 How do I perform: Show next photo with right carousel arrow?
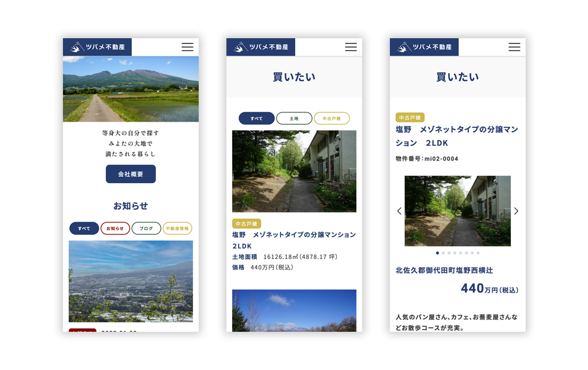516,211
